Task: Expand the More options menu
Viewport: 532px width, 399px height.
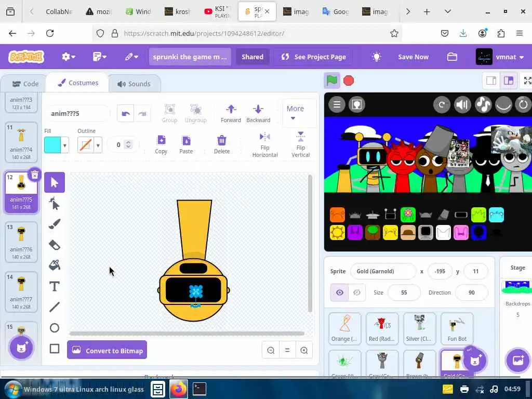Action: coord(295,113)
